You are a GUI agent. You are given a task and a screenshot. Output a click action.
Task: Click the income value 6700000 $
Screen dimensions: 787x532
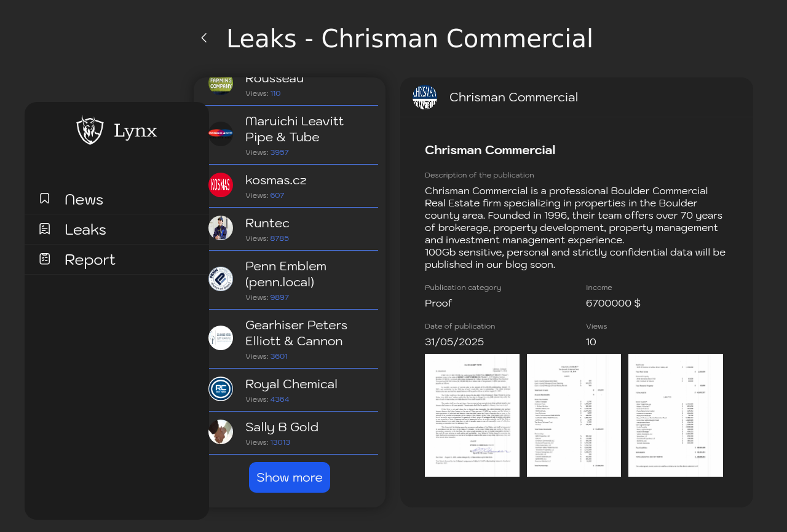(x=613, y=303)
